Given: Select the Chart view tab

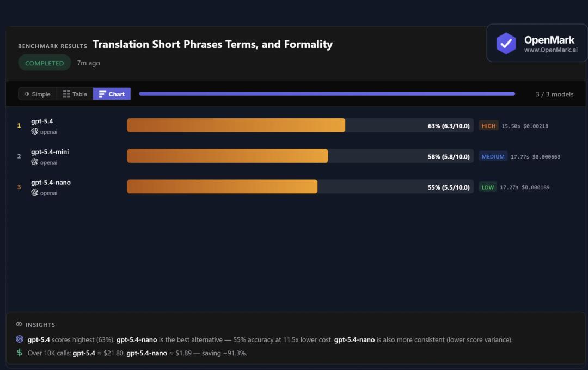Looking at the screenshot, I should click(112, 94).
